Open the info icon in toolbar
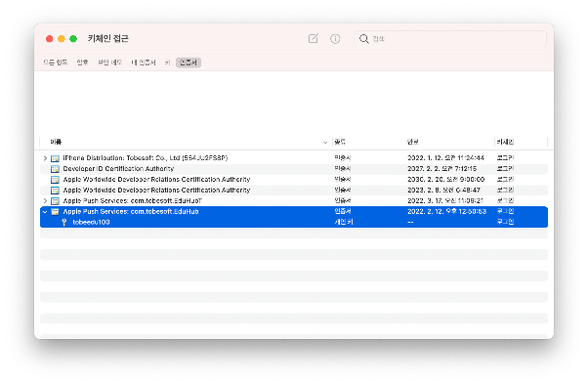Screen dimensions: 588x384 (x=335, y=39)
